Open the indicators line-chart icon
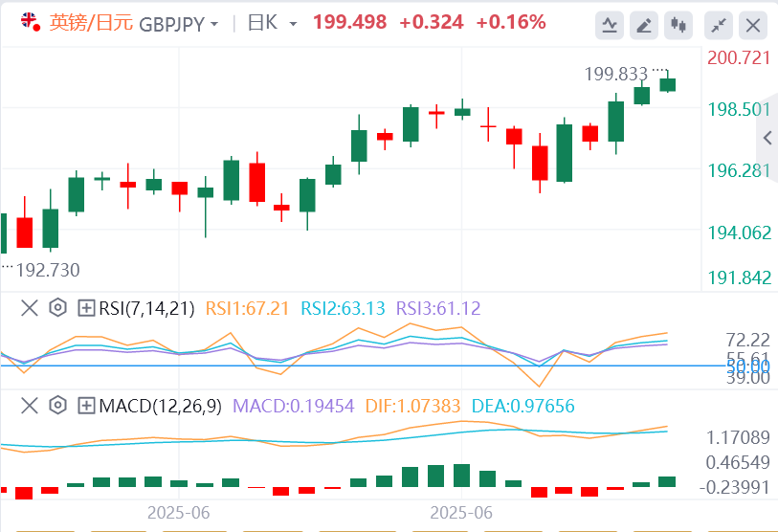Image resolution: width=778 pixels, height=532 pixels. 610,25
